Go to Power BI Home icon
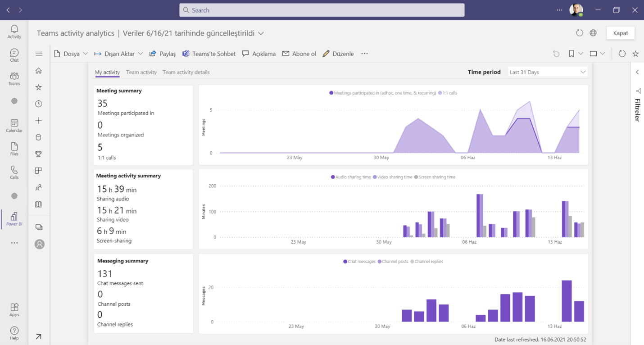 coord(39,71)
